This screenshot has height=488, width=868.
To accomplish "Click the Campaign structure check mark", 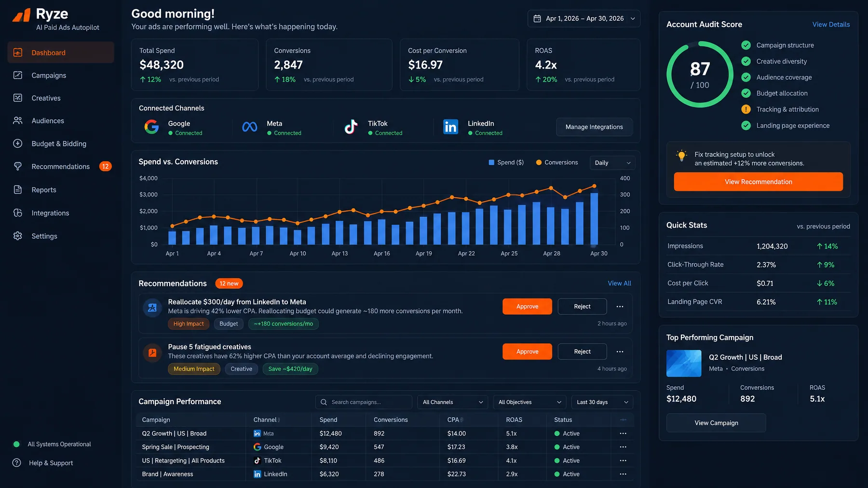I will tap(746, 45).
